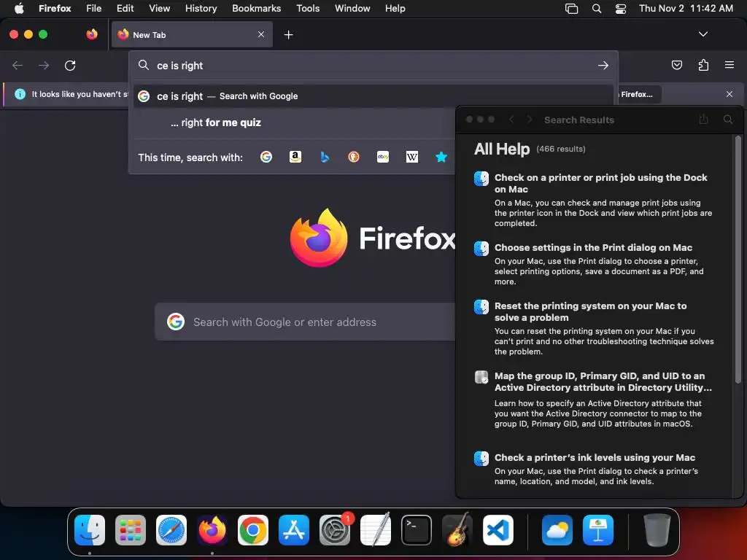This screenshot has height=560, width=747.
Task: Open the Firefox Extensions puzzle icon
Action: coord(703,65)
